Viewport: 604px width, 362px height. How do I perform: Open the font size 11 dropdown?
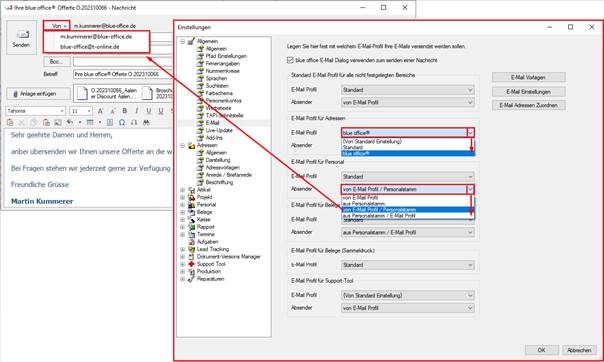(89, 111)
